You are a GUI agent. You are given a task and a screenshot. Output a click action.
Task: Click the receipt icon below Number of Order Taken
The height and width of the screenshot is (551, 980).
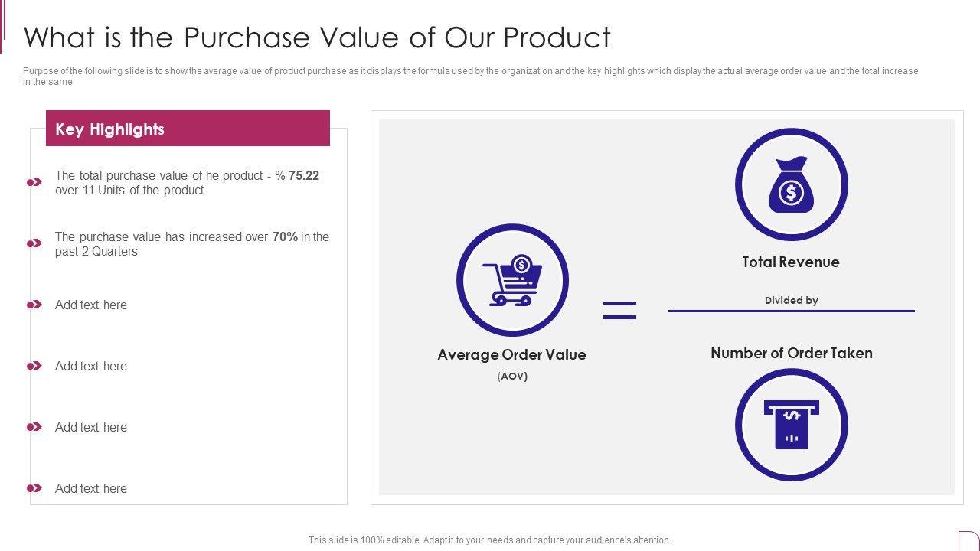[791, 425]
